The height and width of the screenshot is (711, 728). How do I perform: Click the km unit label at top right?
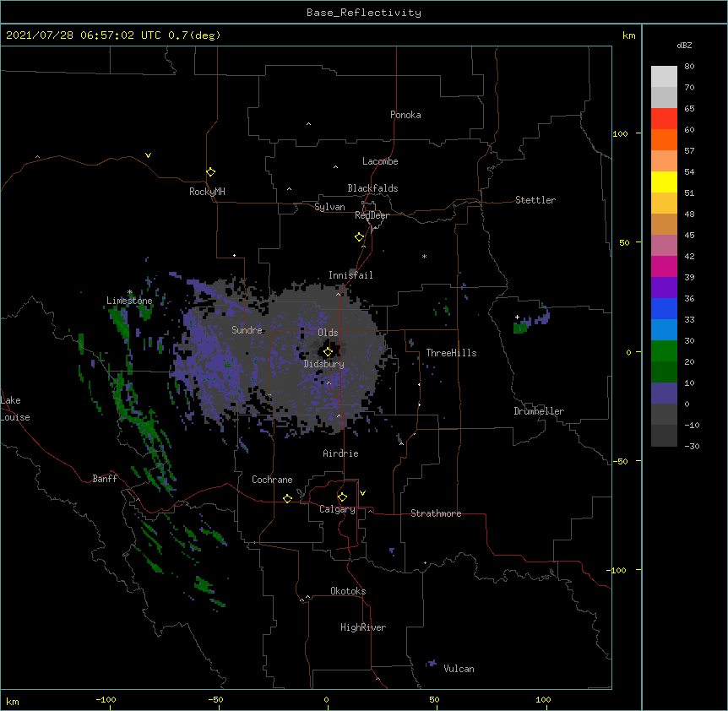coord(629,35)
